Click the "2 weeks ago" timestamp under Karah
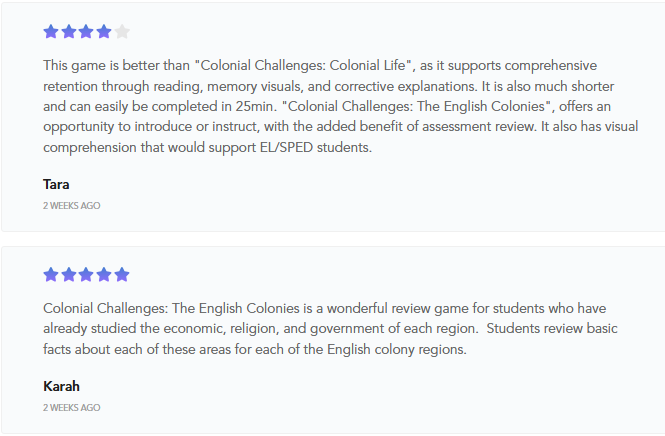Viewport: 665px width, 436px height. tap(71, 408)
